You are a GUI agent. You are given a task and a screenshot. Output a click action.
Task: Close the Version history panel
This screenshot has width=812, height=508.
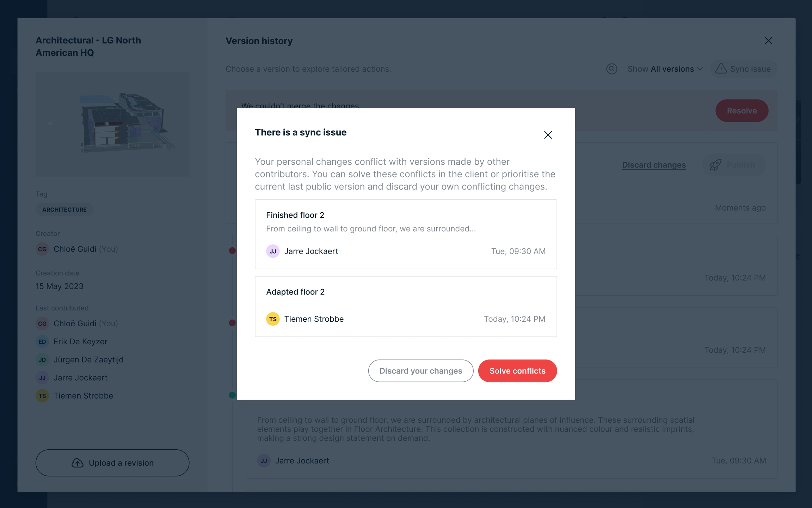pos(768,41)
